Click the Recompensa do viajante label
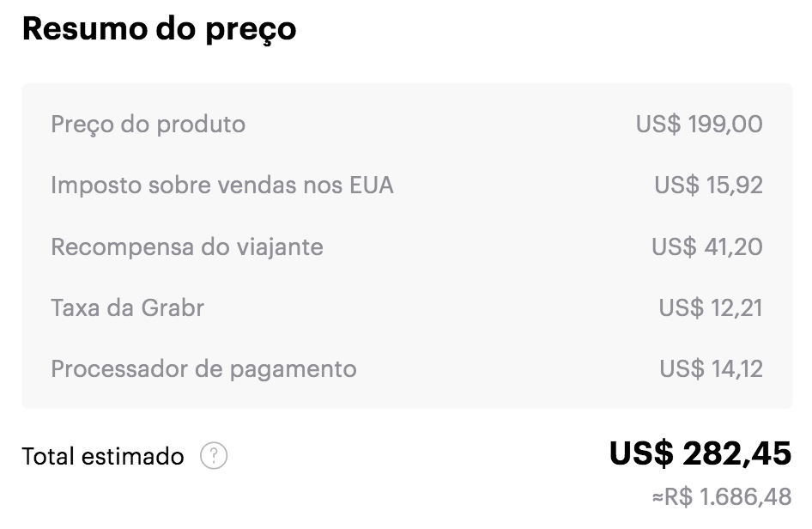 coord(187,246)
